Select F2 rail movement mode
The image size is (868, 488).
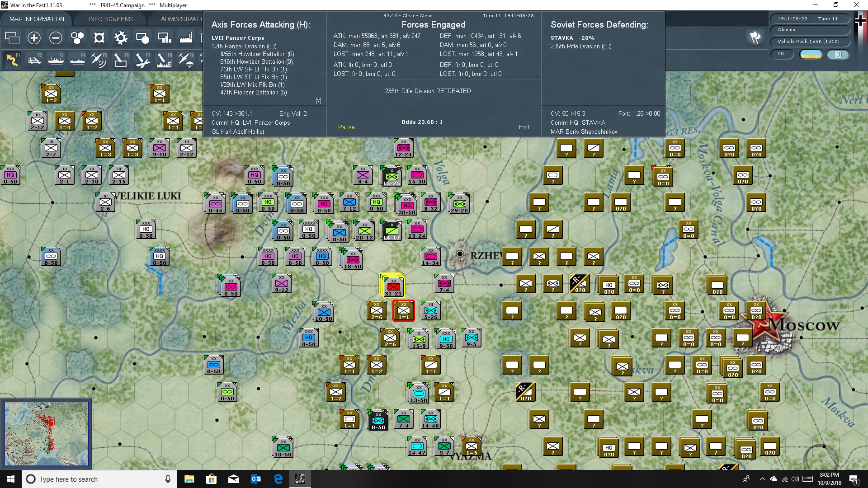tap(34, 60)
